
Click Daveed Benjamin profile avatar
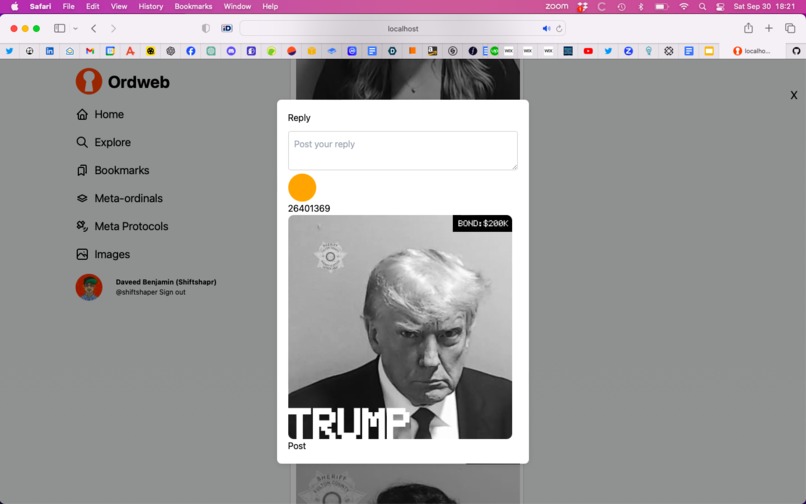[x=89, y=287]
